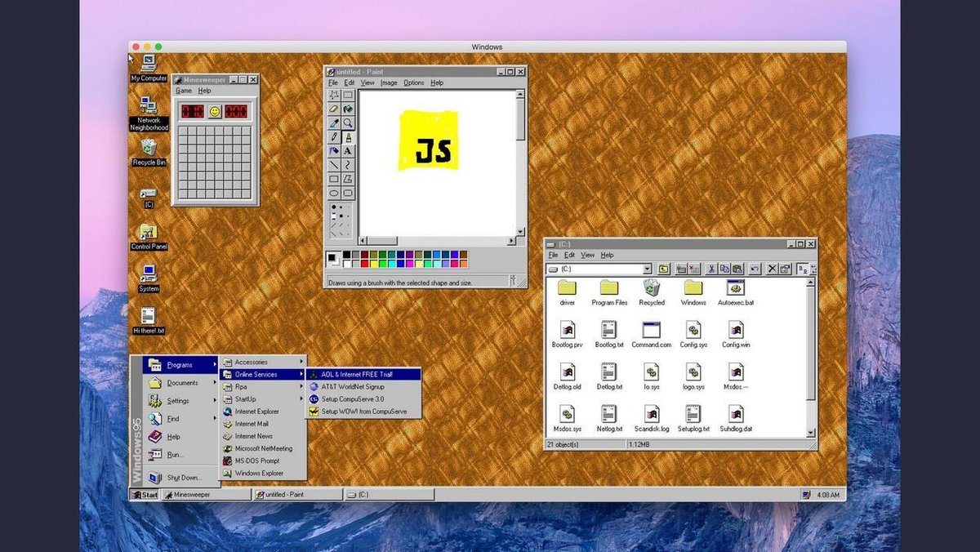980x552 pixels.
Task: Expand the Accessories submenu
Action: coord(262,362)
